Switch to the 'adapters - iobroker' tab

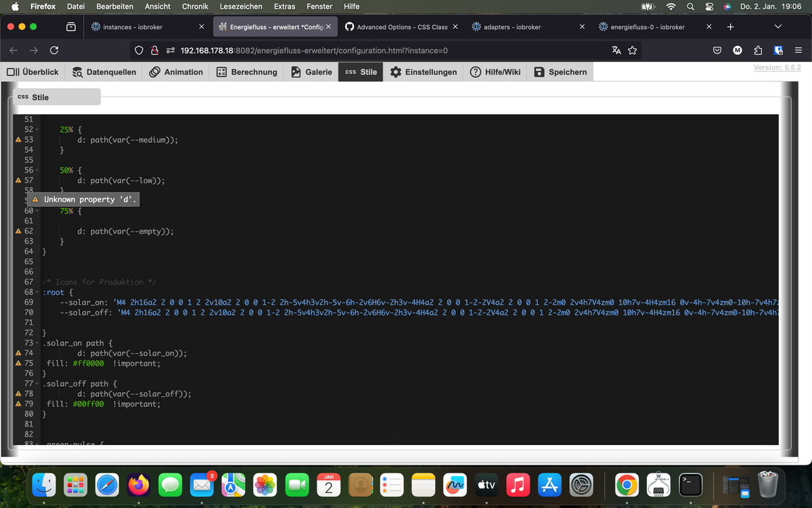pos(528,27)
